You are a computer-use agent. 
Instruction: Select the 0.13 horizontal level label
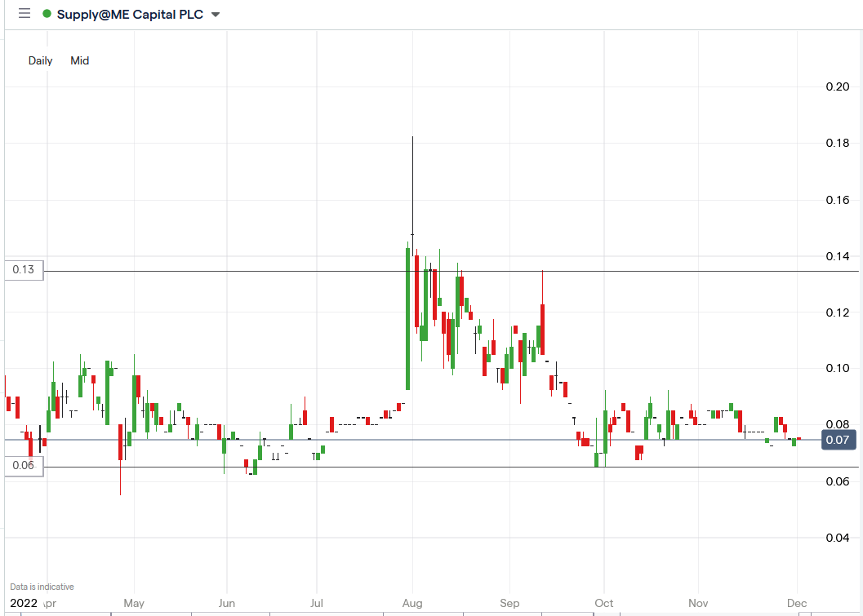pyautogui.click(x=24, y=269)
